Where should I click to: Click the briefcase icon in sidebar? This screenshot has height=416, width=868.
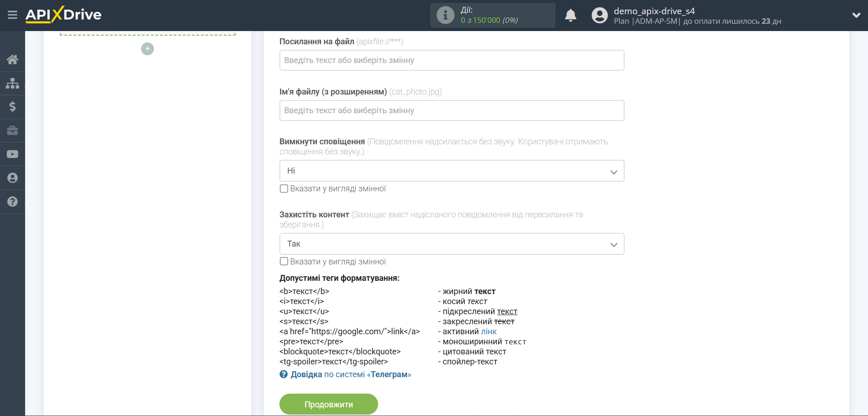click(12, 131)
